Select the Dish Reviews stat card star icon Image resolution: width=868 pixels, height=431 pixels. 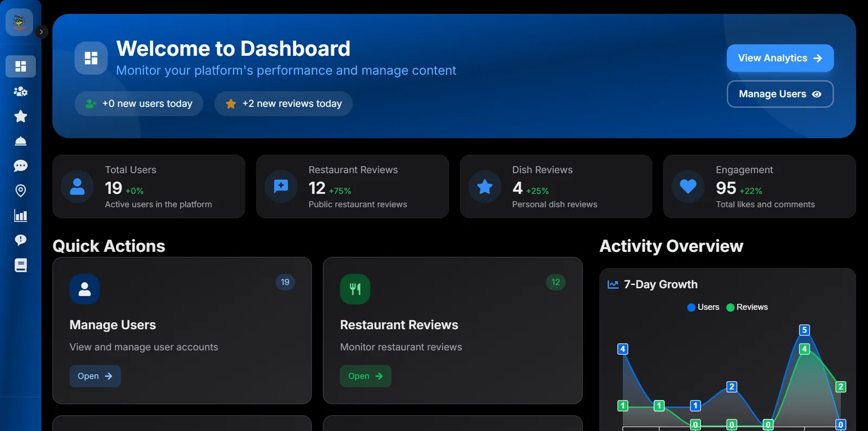pyautogui.click(x=485, y=187)
